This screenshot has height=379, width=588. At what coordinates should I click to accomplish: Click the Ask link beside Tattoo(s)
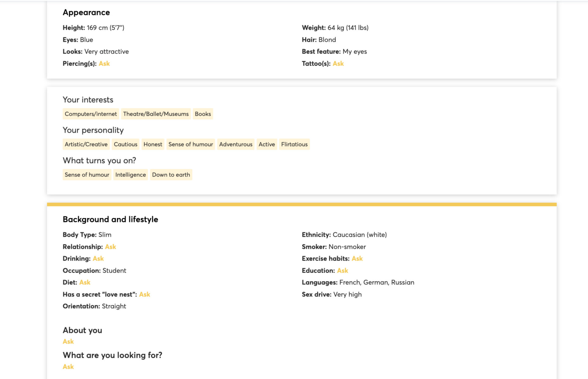tap(338, 64)
